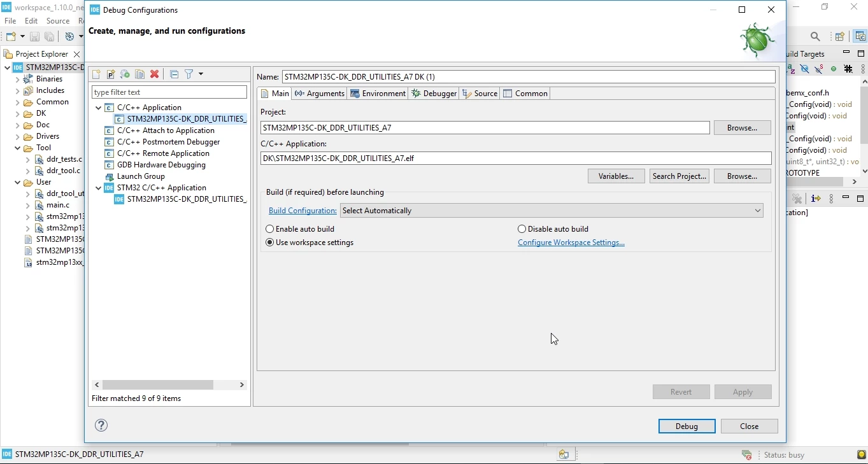The height and width of the screenshot is (464, 868).
Task: Click the type filter text field
Action: coord(169,92)
